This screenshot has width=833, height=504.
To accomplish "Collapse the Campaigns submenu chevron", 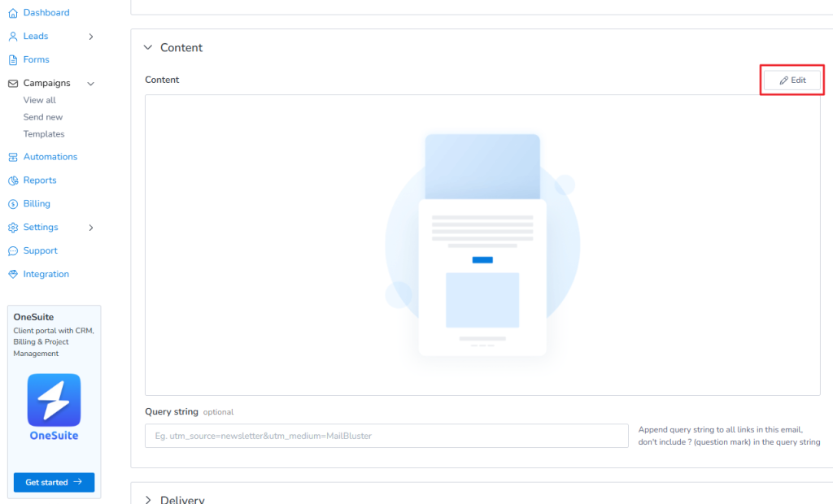I will pyautogui.click(x=91, y=84).
